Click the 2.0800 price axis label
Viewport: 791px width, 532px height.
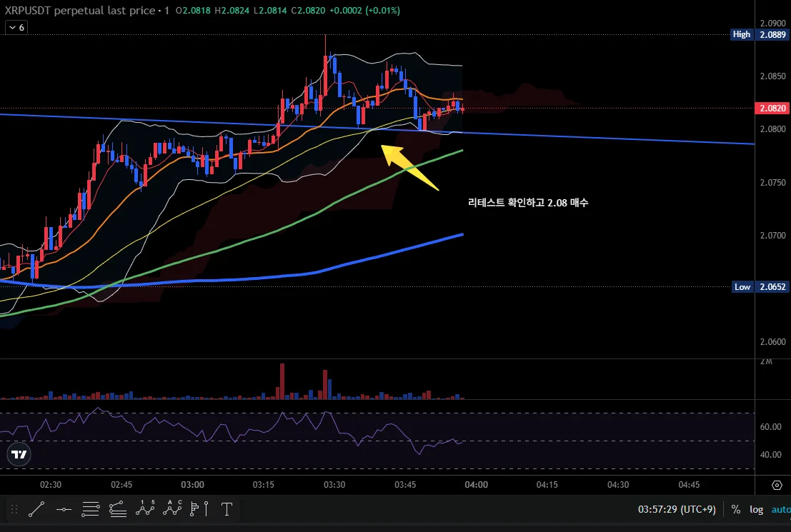(773, 129)
